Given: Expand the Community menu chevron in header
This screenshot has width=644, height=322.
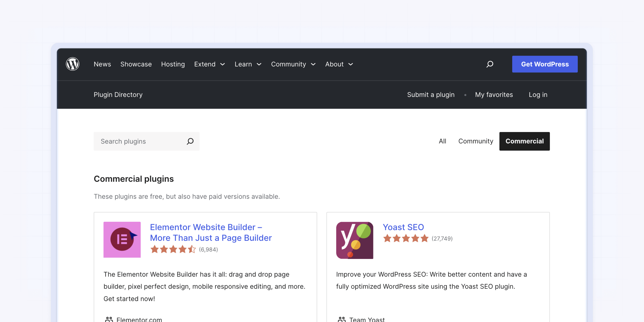Looking at the screenshot, I should click(313, 64).
